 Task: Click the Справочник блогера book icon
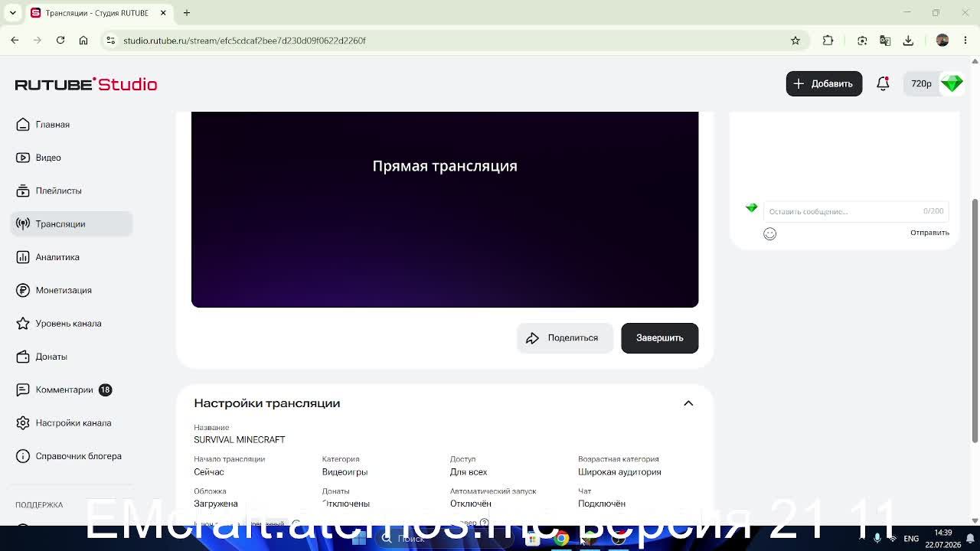23,456
